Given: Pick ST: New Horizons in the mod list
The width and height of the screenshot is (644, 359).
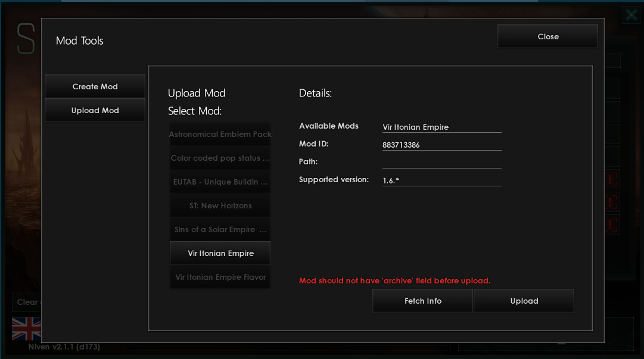Looking at the screenshot, I should tap(220, 206).
